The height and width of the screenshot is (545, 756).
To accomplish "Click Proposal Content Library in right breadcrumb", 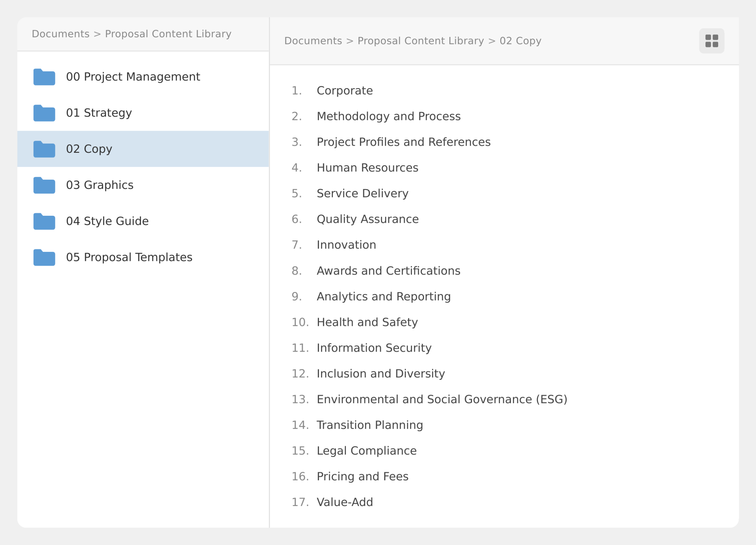I will tap(420, 41).
